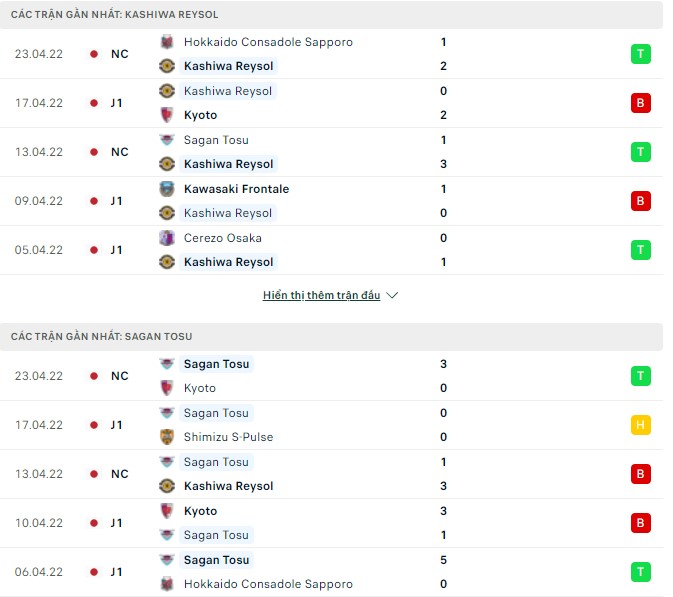Image resolution: width=673 pixels, height=597 pixels.
Task: Click the 06.04.22 match date
Action: point(40,572)
